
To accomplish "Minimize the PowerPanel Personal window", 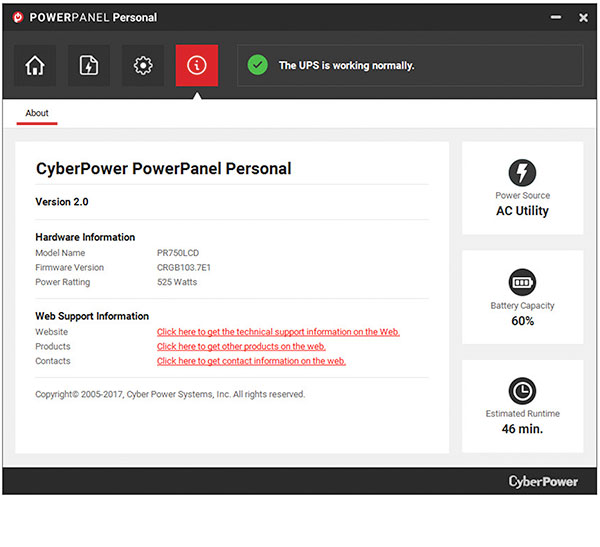I will click(556, 17).
